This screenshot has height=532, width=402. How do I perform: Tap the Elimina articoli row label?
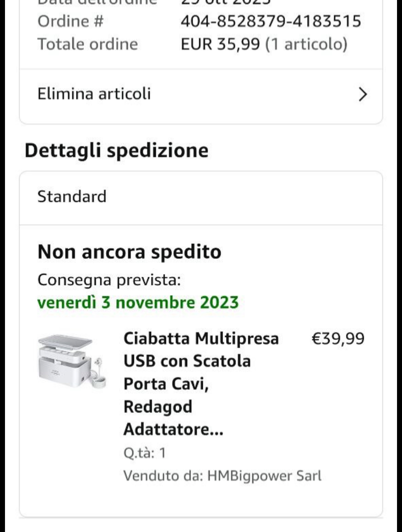[94, 94]
